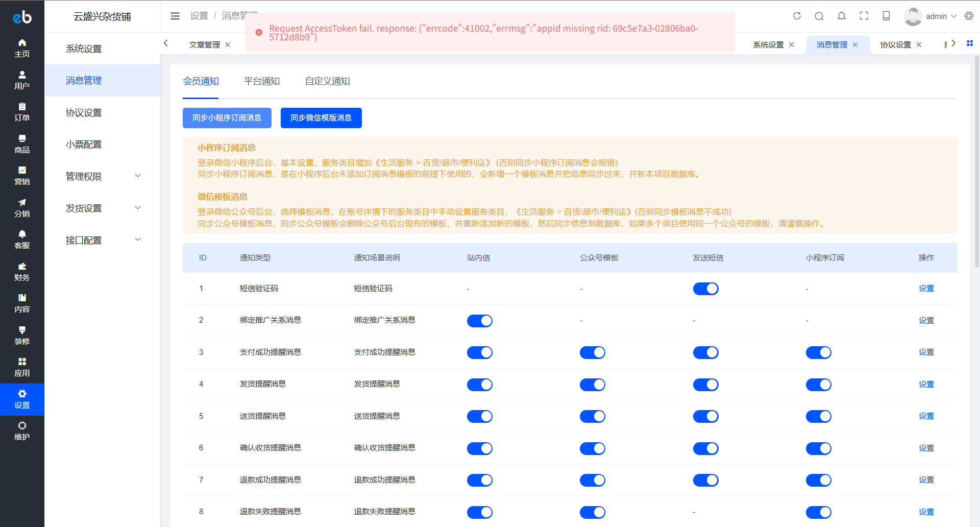Viewport: 980px width, 527px height.
Task: Open 维护 maintenance section in sidebar
Action: point(22,431)
